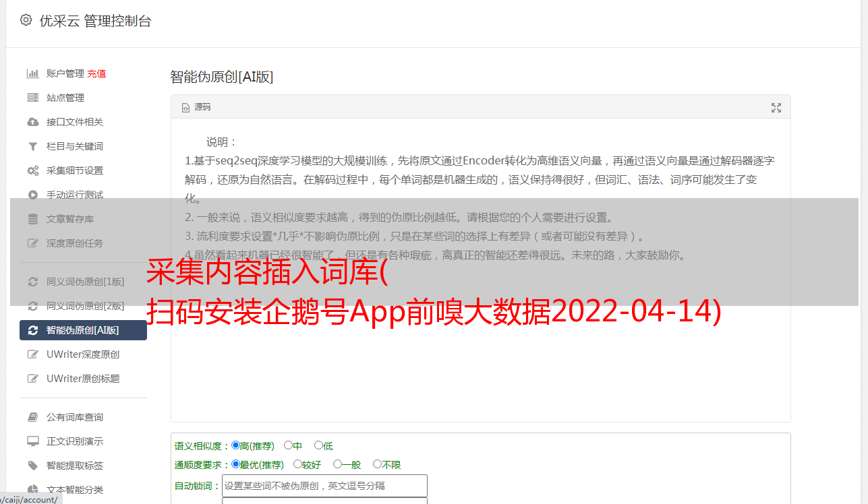This screenshot has height=504, width=868.
Task: Click into the 自动锁词 input field
Action: pyautogui.click(x=324, y=486)
